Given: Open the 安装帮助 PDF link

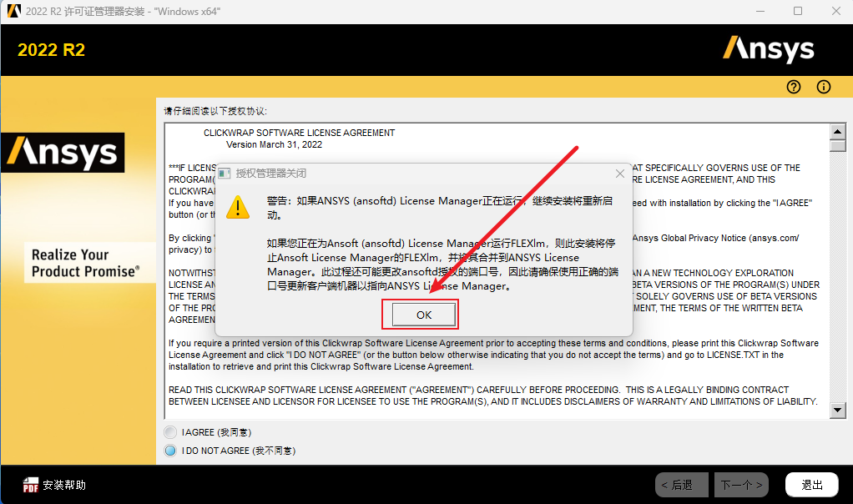Looking at the screenshot, I should 54,485.
